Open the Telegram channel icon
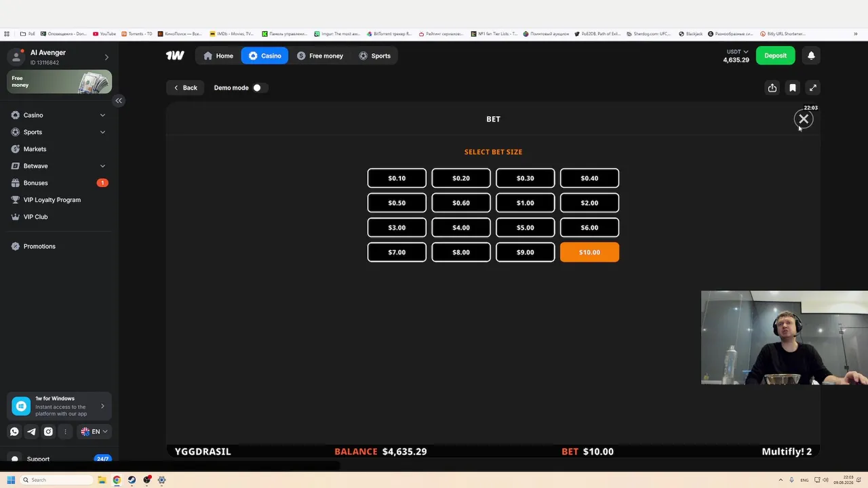This screenshot has width=868, height=488. pyautogui.click(x=31, y=431)
